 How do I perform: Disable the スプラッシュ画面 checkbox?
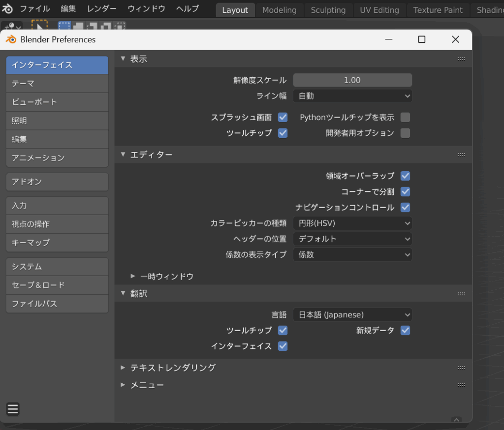[x=283, y=117]
